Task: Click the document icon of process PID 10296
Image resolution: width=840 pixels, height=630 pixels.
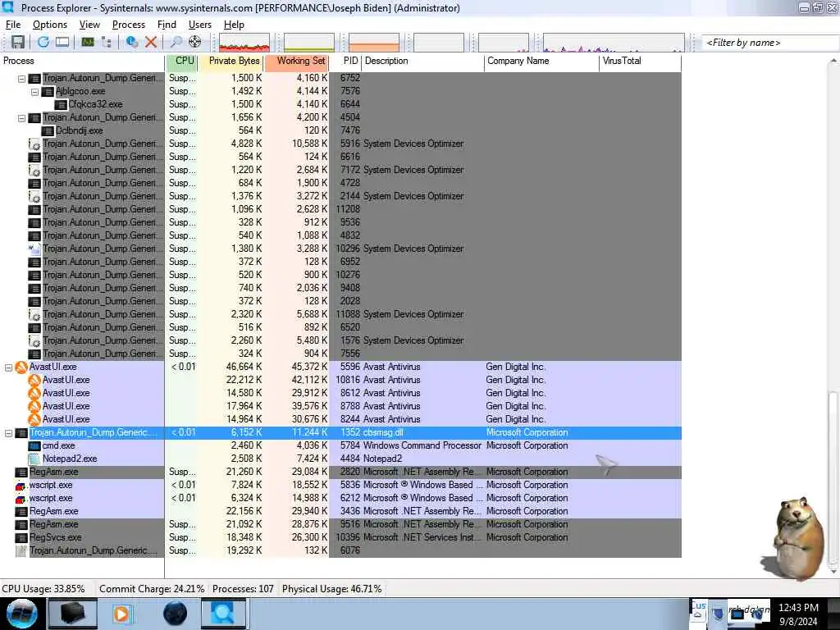Action: (x=34, y=249)
